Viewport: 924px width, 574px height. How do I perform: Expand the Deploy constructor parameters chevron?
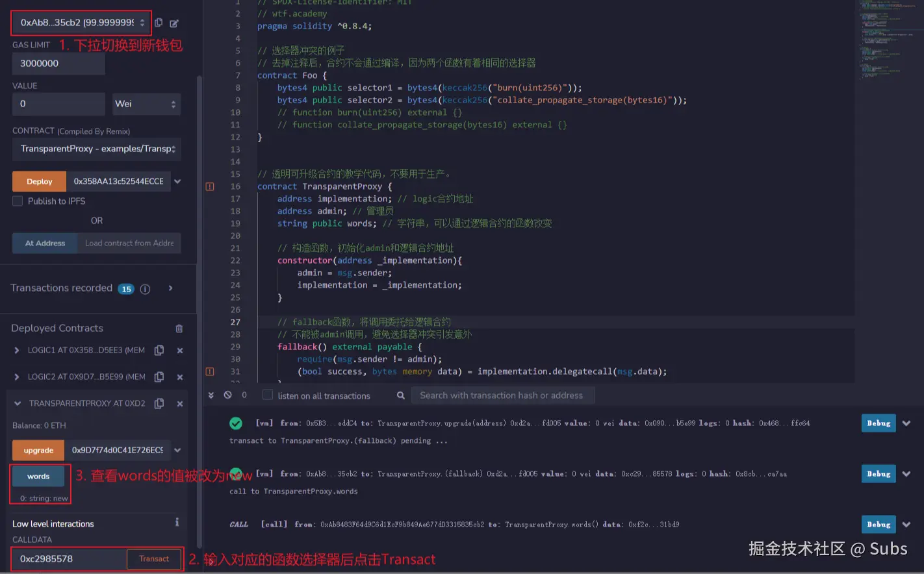(177, 182)
